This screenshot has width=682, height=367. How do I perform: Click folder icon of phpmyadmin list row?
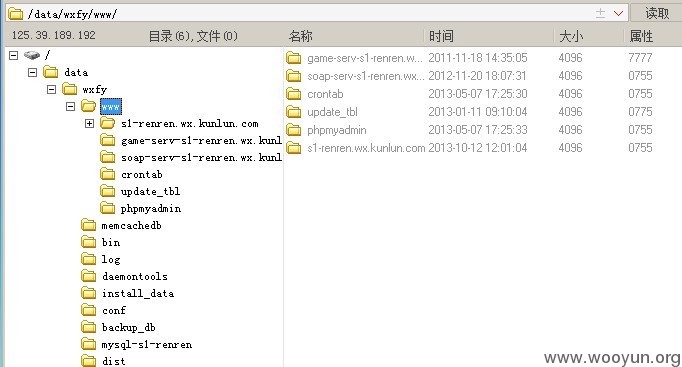(294, 130)
